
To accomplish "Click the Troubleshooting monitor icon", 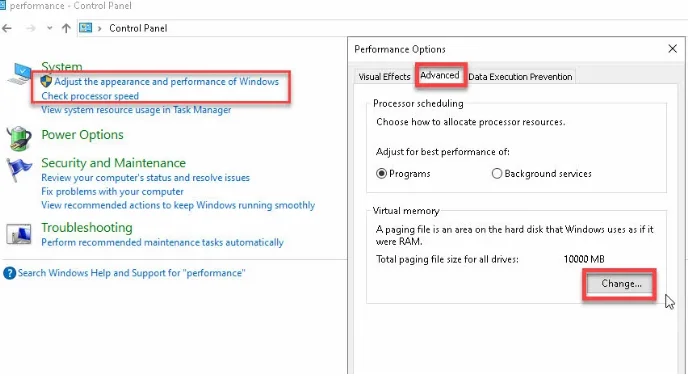I will [19, 234].
